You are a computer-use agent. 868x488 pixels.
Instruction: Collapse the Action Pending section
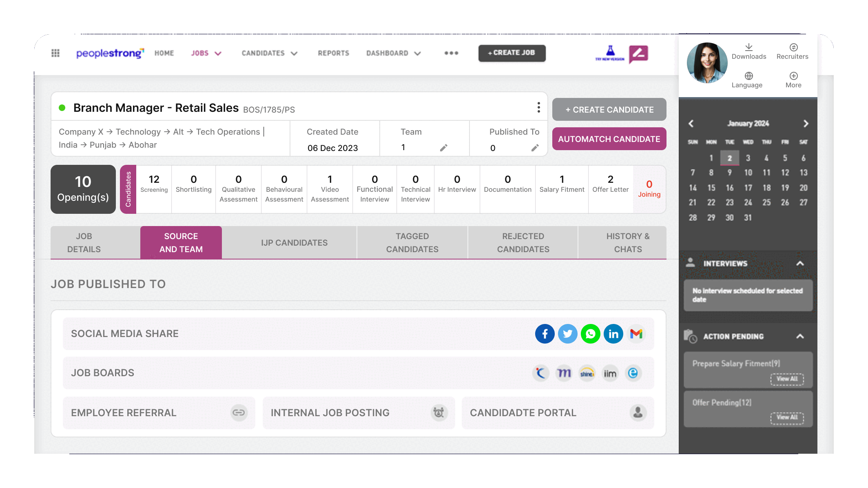point(800,336)
